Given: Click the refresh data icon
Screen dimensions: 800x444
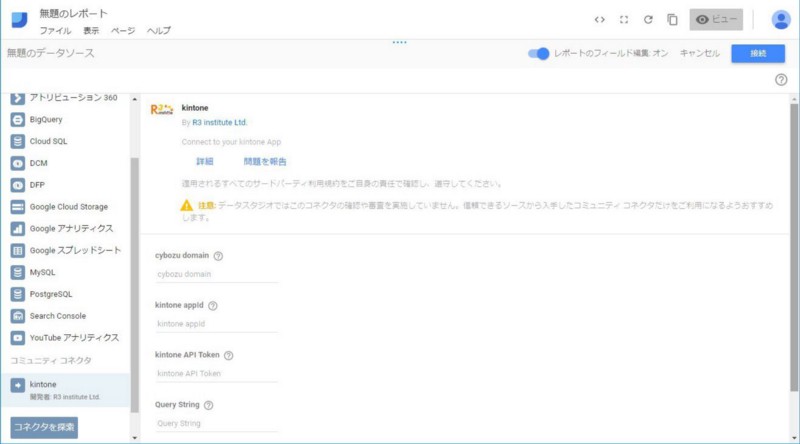Looking at the screenshot, I should click(x=648, y=20).
